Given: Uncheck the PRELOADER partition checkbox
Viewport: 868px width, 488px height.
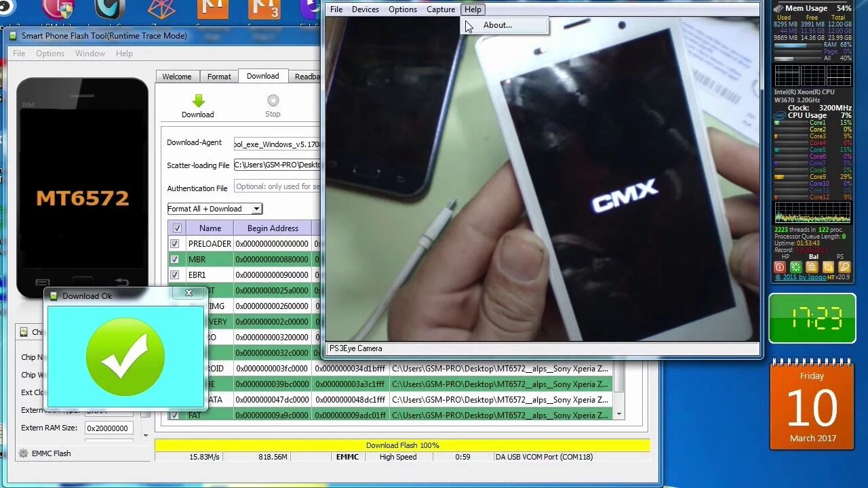Looking at the screenshot, I should [175, 244].
